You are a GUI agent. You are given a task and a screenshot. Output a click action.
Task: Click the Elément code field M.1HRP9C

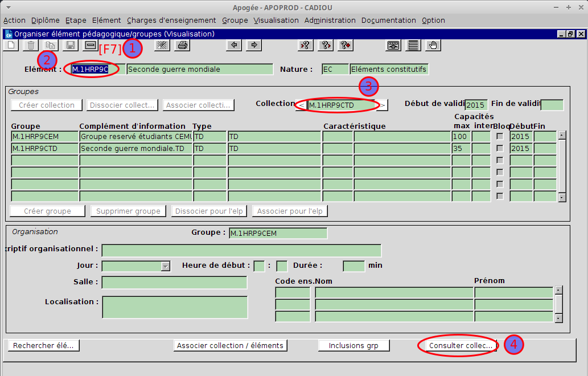(x=94, y=70)
